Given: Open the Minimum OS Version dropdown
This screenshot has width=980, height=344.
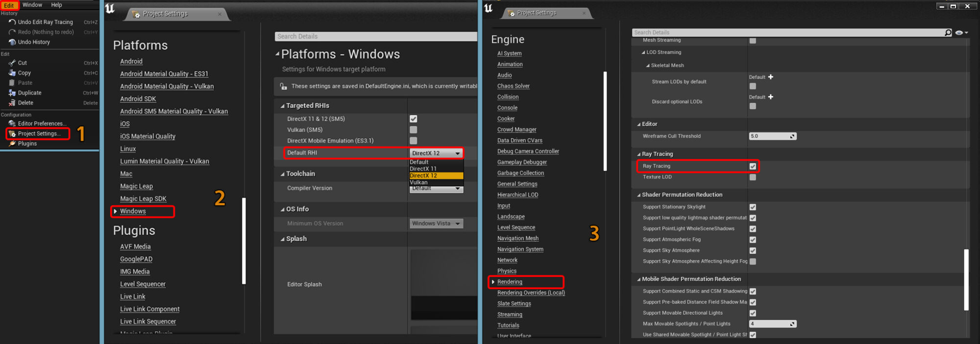Looking at the screenshot, I should (x=436, y=223).
